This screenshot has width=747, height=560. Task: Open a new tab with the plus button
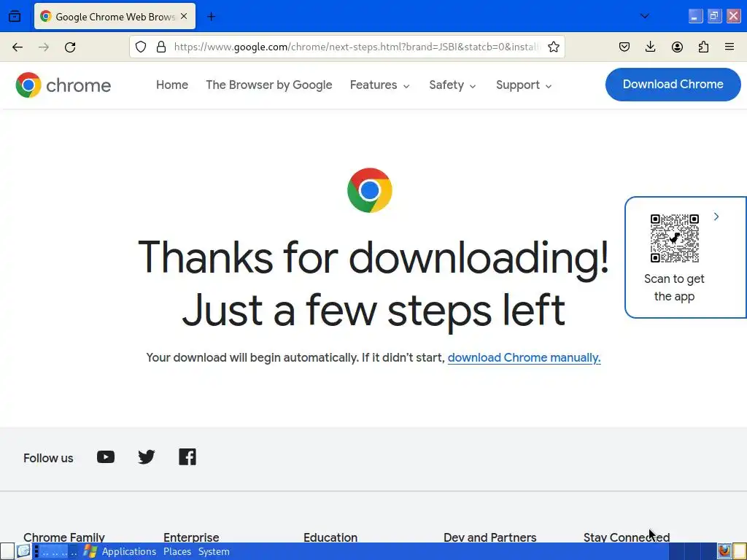coord(212,17)
